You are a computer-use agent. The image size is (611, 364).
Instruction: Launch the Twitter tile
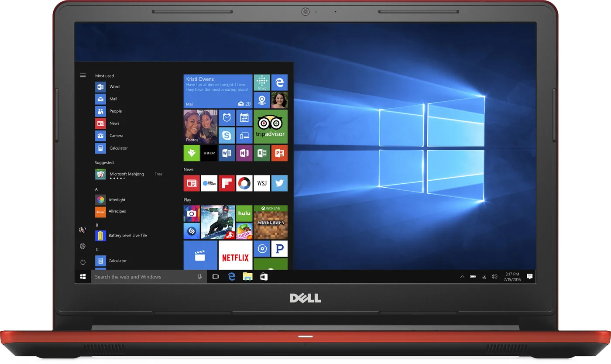click(279, 183)
